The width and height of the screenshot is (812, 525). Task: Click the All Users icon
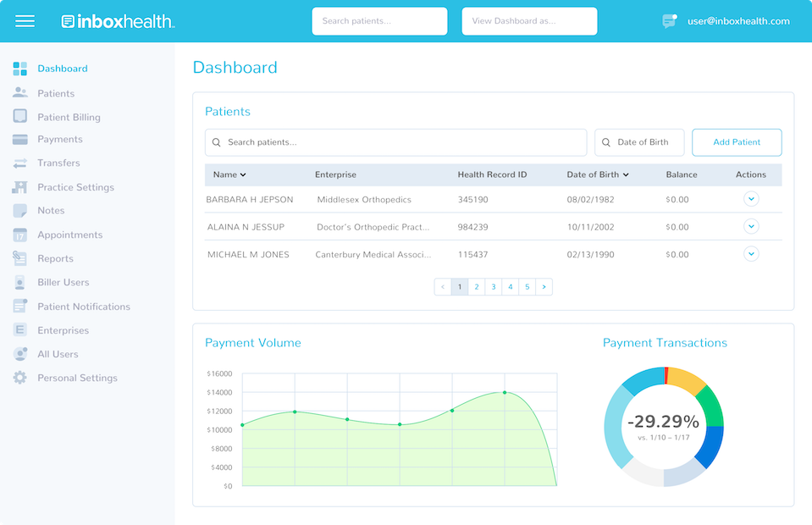[x=20, y=354]
